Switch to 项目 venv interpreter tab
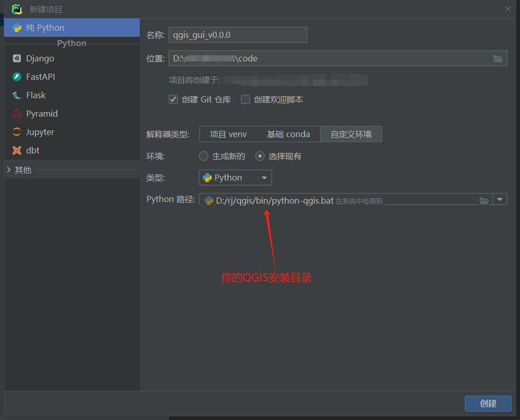520x420 pixels. [228, 134]
